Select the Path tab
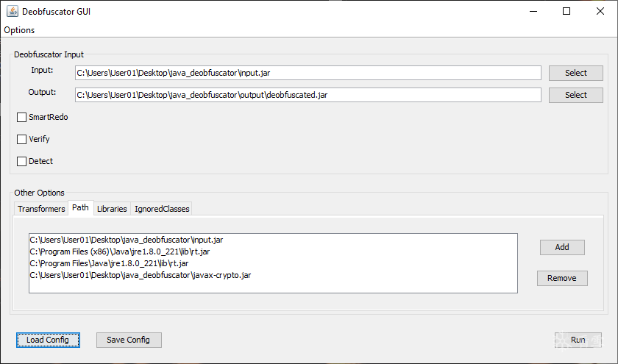 pos(80,208)
